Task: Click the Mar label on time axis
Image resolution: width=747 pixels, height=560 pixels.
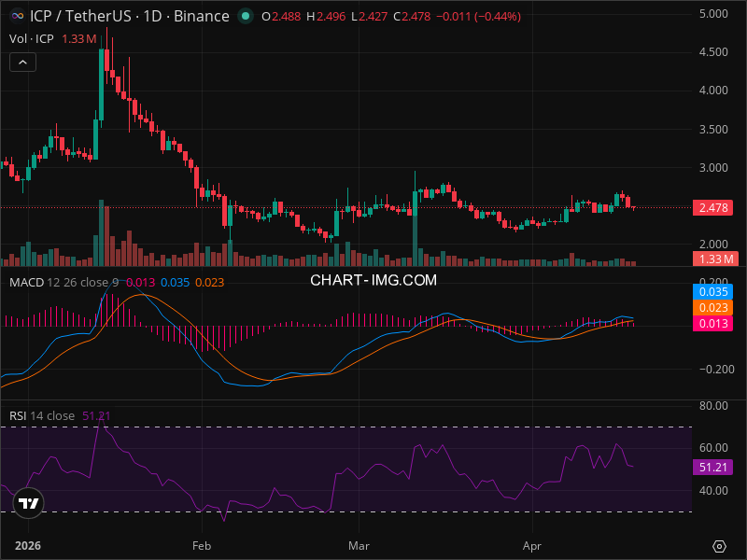Action: (359, 546)
